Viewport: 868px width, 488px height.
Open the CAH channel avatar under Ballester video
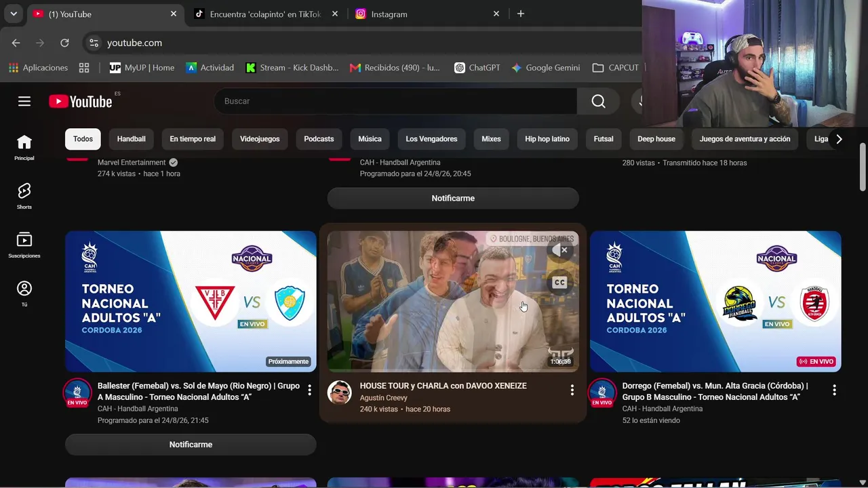pos(77,392)
